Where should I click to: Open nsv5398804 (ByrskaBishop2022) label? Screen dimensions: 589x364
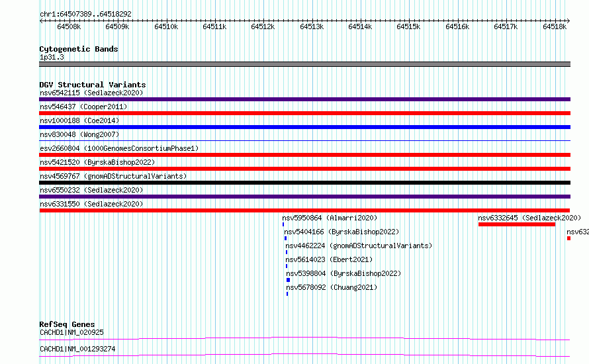(343, 273)
